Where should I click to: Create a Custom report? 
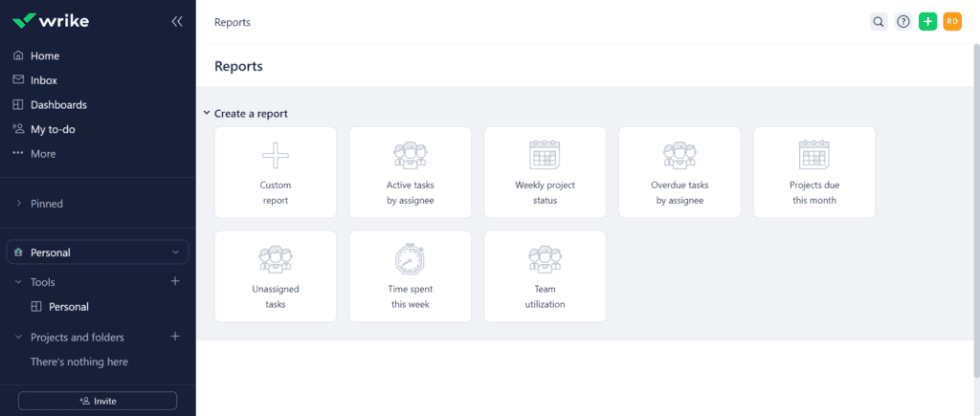point(276,172)
